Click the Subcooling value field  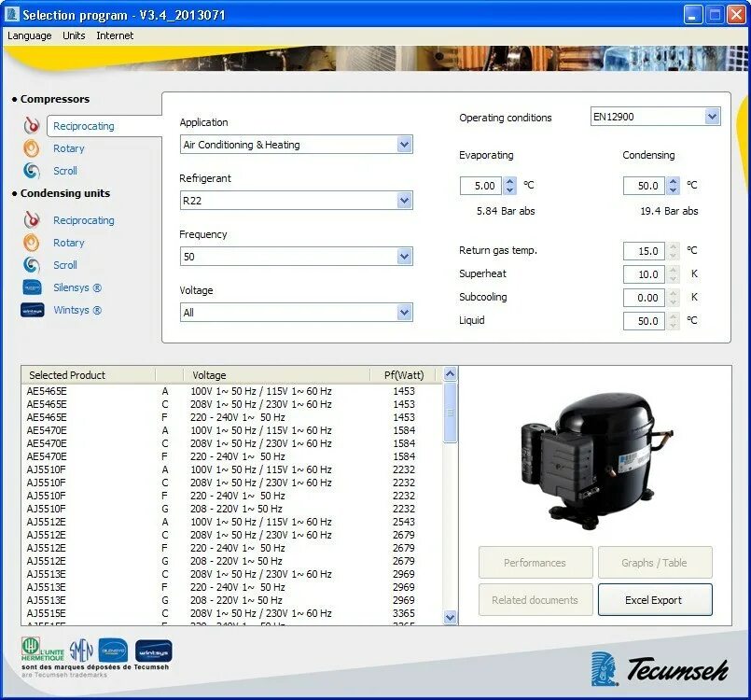[x=645, y=298]
